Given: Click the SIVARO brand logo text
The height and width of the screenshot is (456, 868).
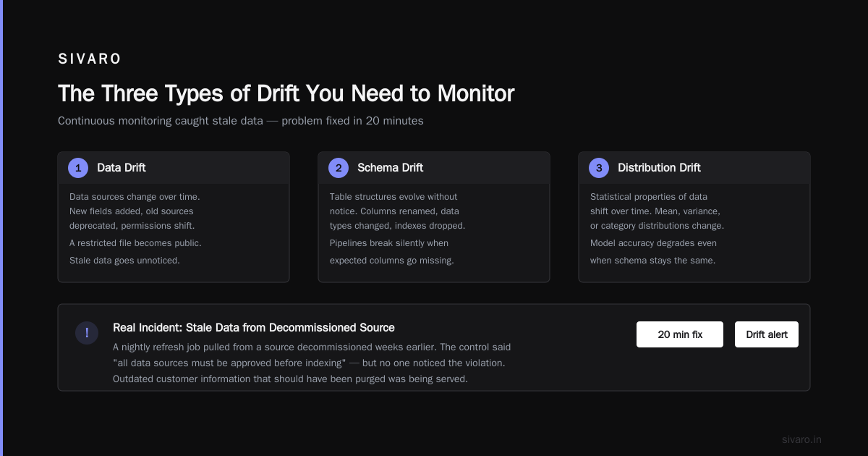Looking at the screenshot, I should tap(90, 59).
